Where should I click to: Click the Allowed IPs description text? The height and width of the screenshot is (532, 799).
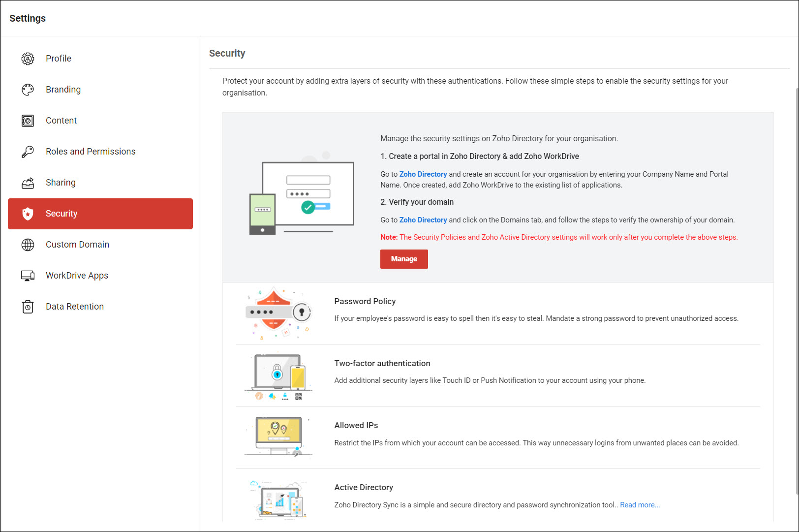click(536, 443)
